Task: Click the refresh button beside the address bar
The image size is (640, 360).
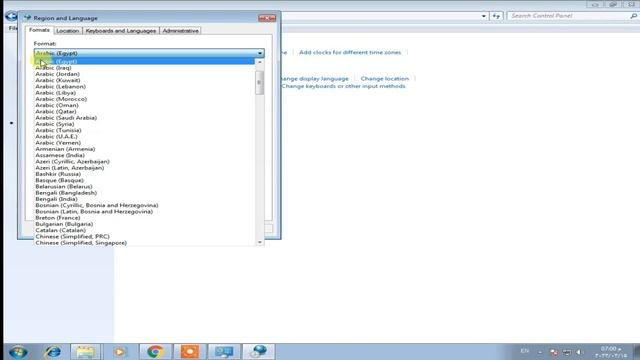Action: pyautogui.click(x=496, y=16)
